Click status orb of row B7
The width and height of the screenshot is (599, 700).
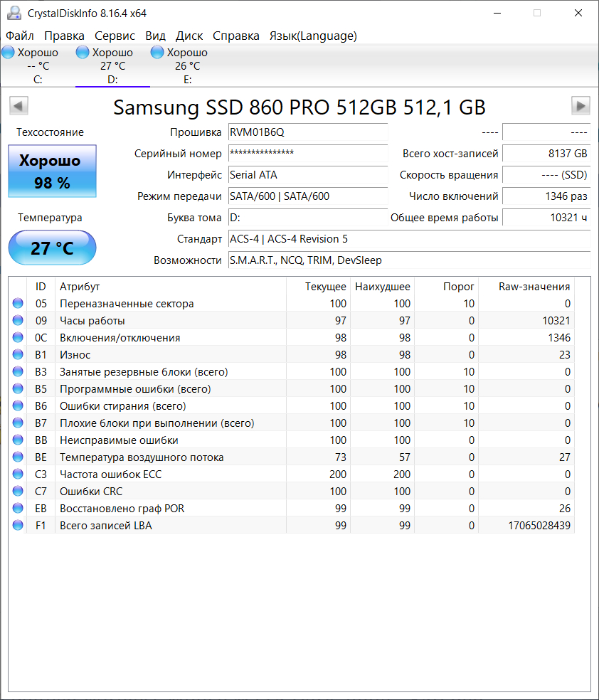(x=18, y=423)
